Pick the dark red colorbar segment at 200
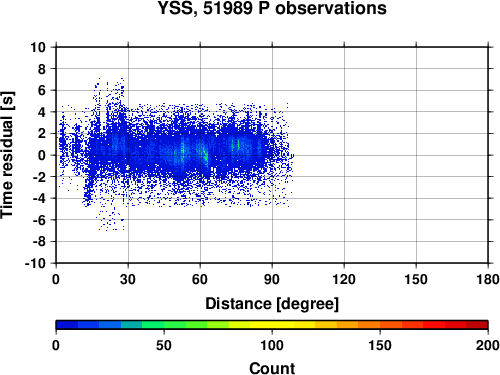Image resolution: width=500 pixels, height=375 pixels. click(x=477, y=325)
